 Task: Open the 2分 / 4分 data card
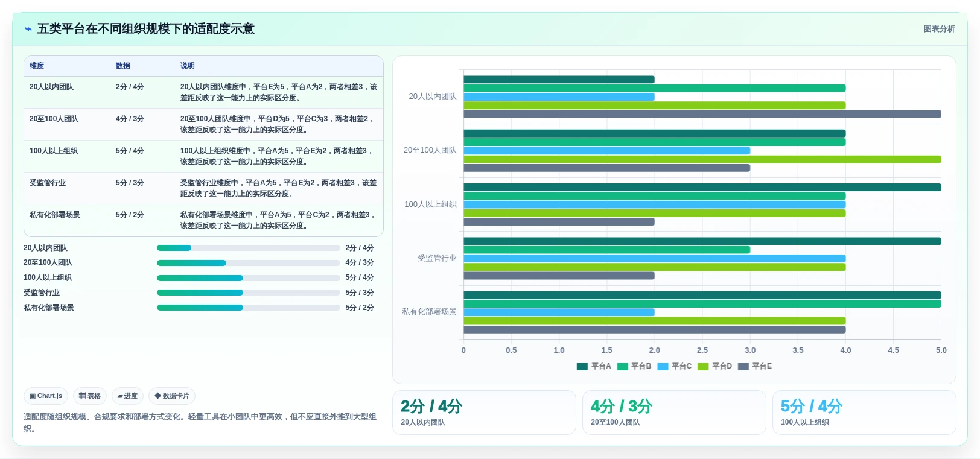(484, 413)
